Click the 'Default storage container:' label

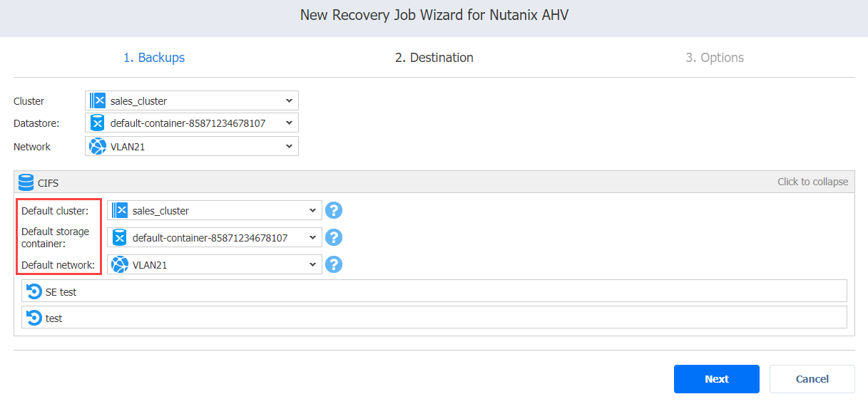click(x=55, y=237)
